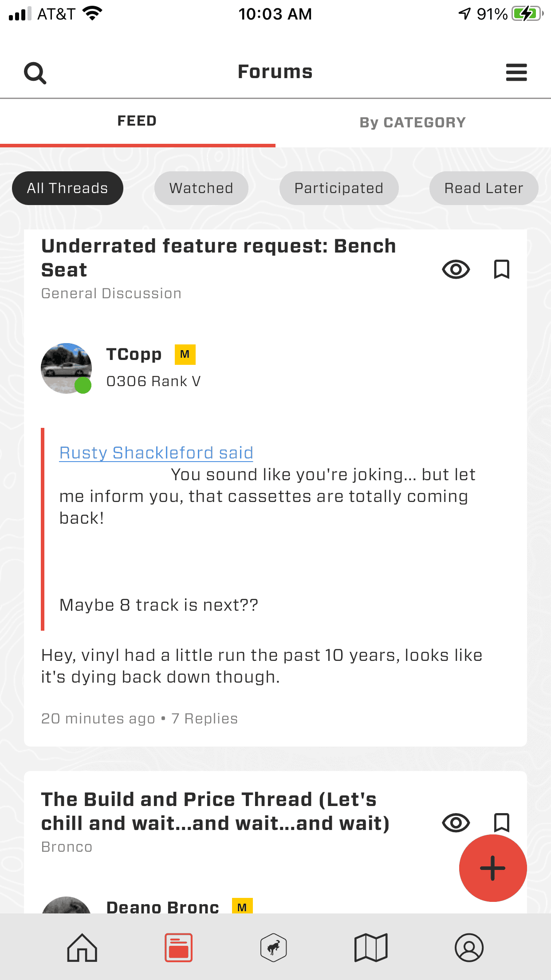
Task: Bookmark the Build and Price thread
Action: [x=502, y=822]
